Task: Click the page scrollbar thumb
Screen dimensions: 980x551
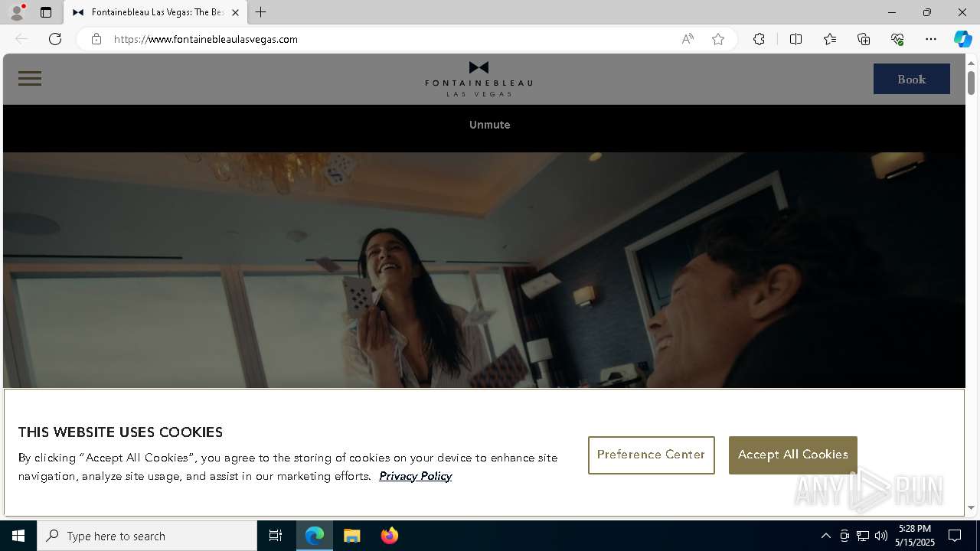Action: (x=972, y=83)
